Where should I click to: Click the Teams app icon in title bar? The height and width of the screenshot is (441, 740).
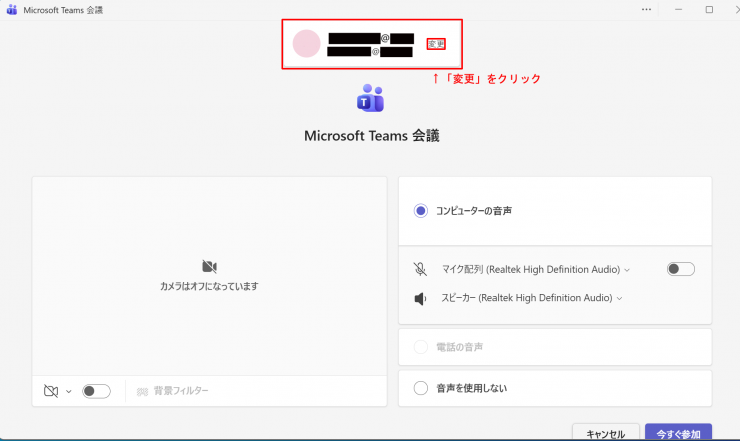click(x=12, y=9)
